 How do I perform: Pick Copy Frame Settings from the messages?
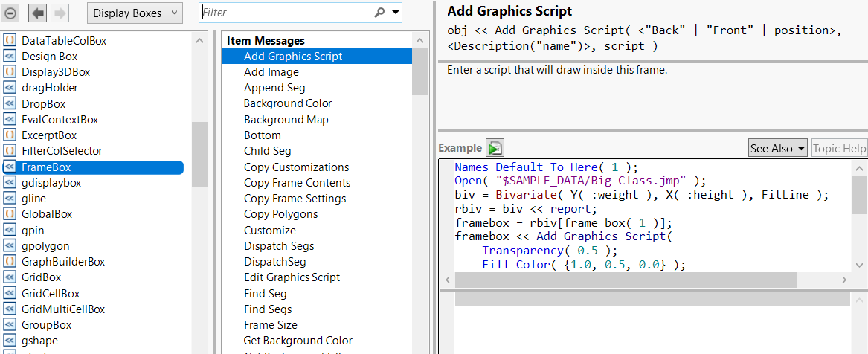pos(295,199)
